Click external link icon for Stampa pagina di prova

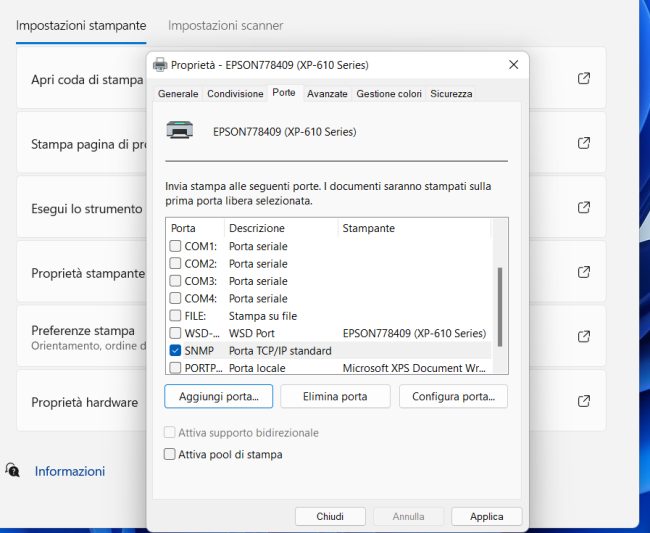point(584,143)
